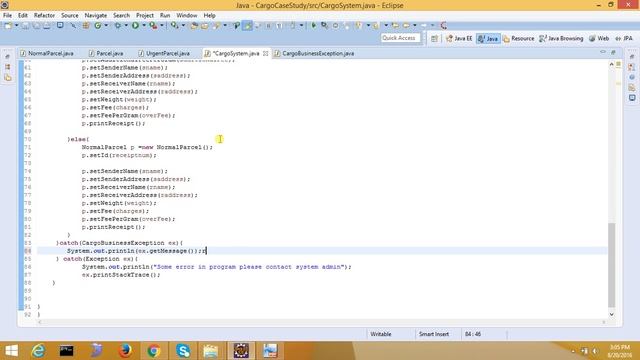Switch to NormalParcel.java editor tab
This screenshot has width=640, height=360.
tap(47, 53)
